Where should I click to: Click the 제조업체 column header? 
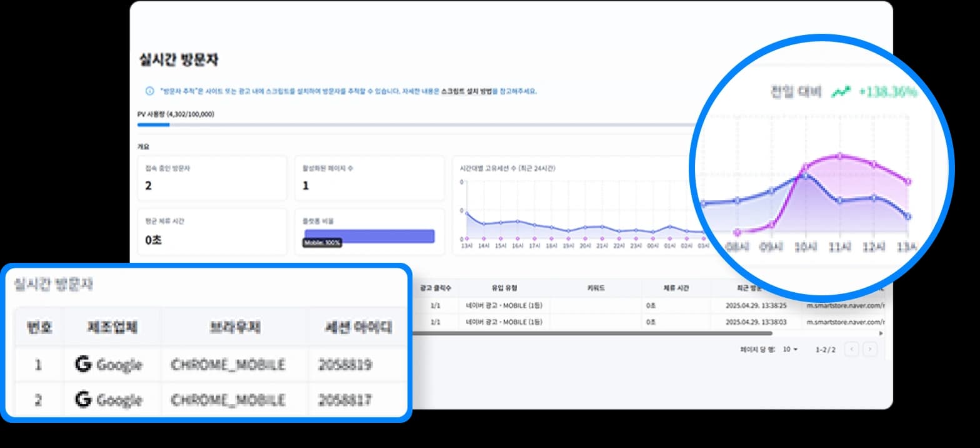click(112, 327)
